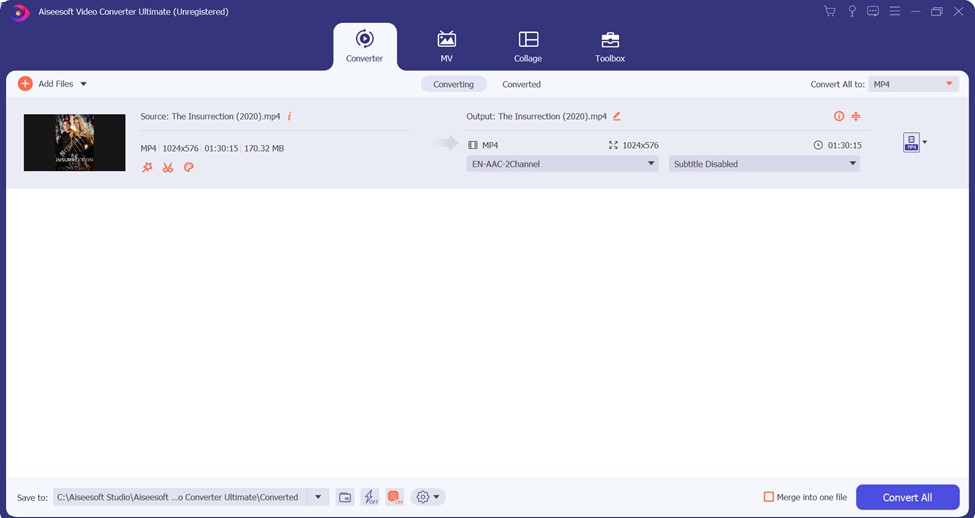The height and width of the screenshot is (518, 975).
Task: Click the Convert All button
Action: tap(907, 497)
